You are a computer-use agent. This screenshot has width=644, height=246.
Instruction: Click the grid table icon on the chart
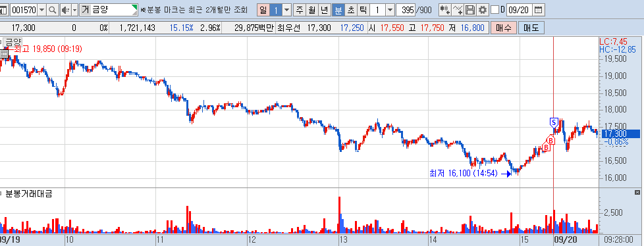pyautogui.click(x=4, y=53)
